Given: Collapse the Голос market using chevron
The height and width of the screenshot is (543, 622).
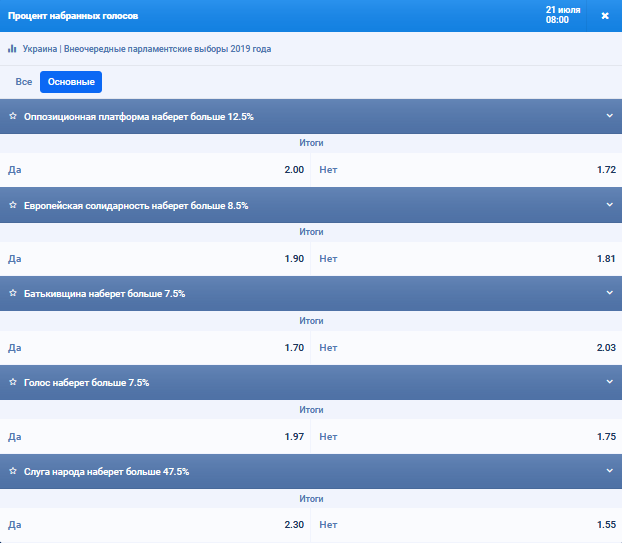Looking at the screenshot, I should coord(609,382).
